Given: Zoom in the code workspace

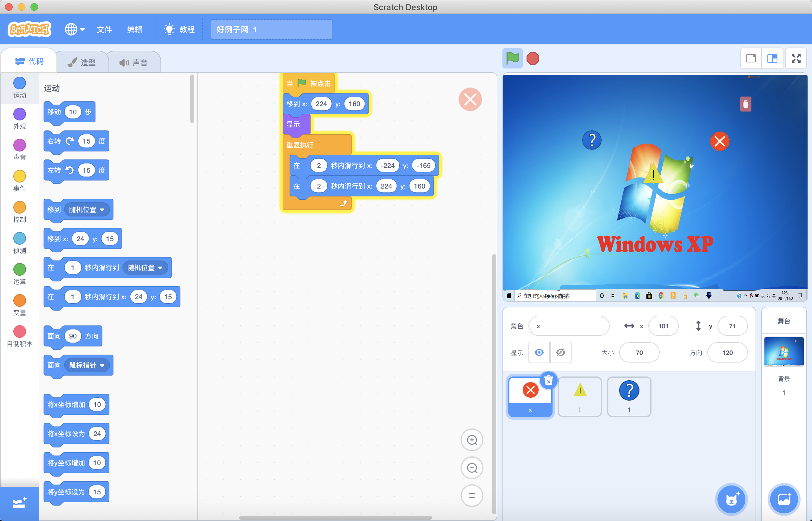Looking at the screenshot, I should [x=472, y=440].
